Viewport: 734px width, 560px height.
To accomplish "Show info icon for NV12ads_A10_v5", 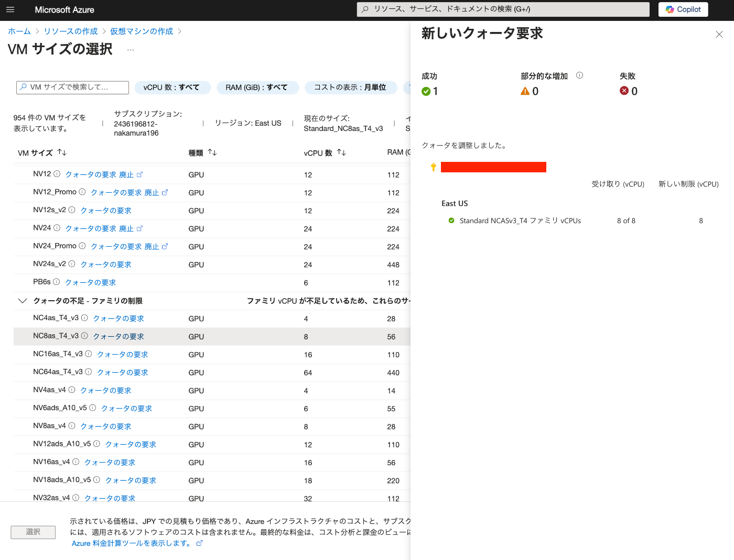I will (x=96, y=444).
